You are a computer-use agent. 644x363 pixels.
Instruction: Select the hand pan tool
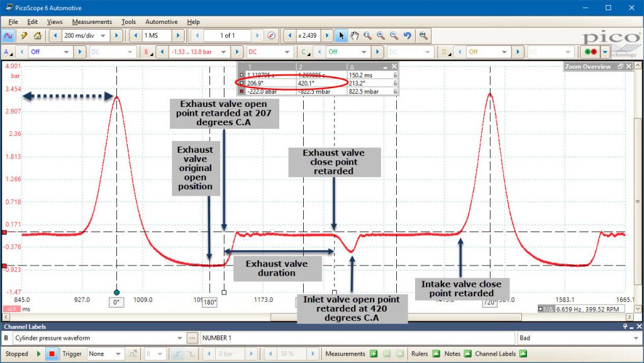[355, 36]
